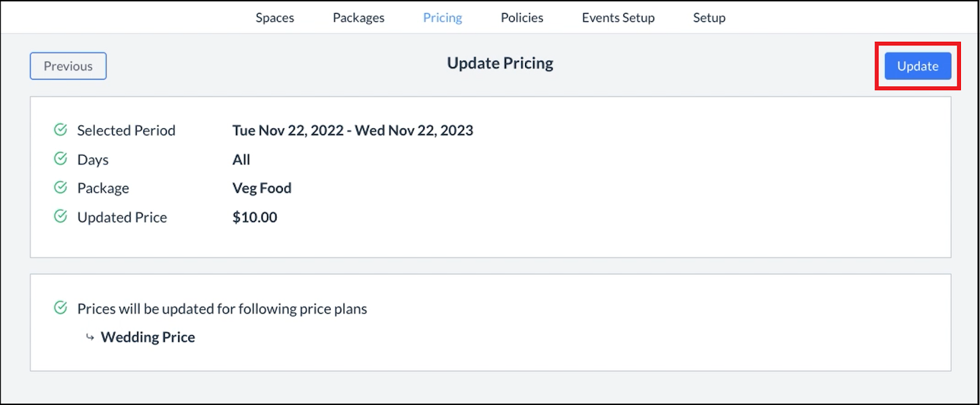Click check icon beside Package
This screenshot has height=405, width=980.
61,187
